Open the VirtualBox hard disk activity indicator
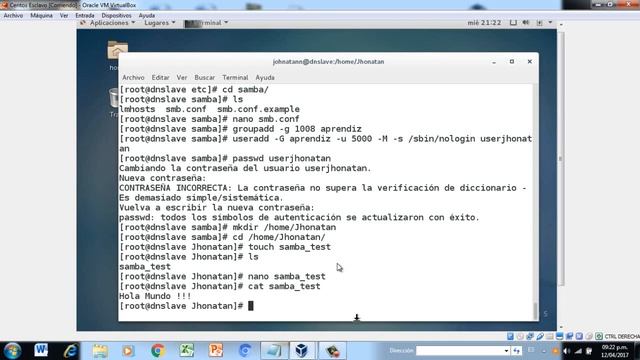 pos(510,336)
